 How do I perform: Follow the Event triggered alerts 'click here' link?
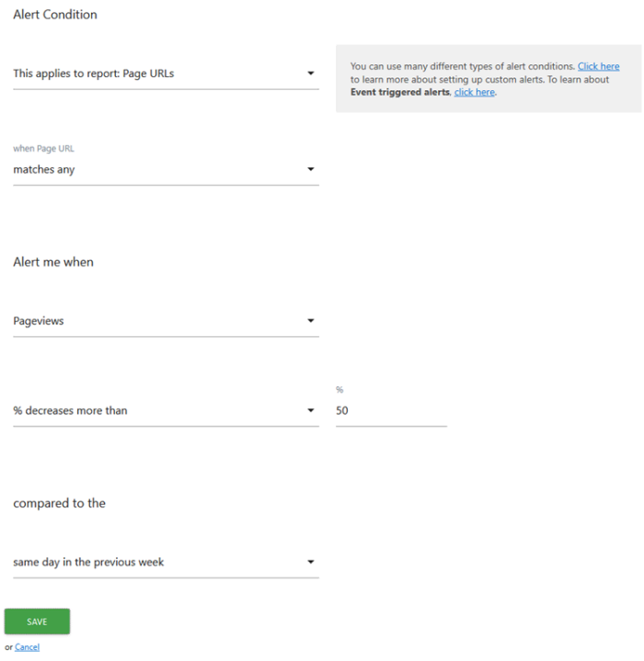pos(475,92)
